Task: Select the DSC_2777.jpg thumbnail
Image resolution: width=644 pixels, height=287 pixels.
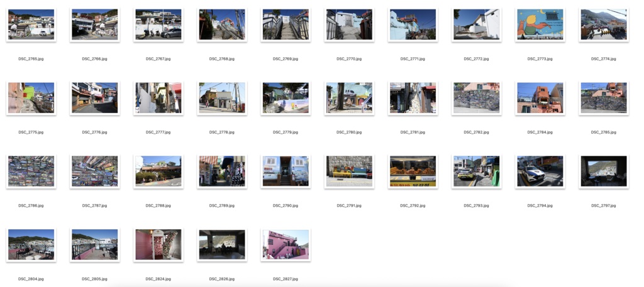Action: (158, 98)
